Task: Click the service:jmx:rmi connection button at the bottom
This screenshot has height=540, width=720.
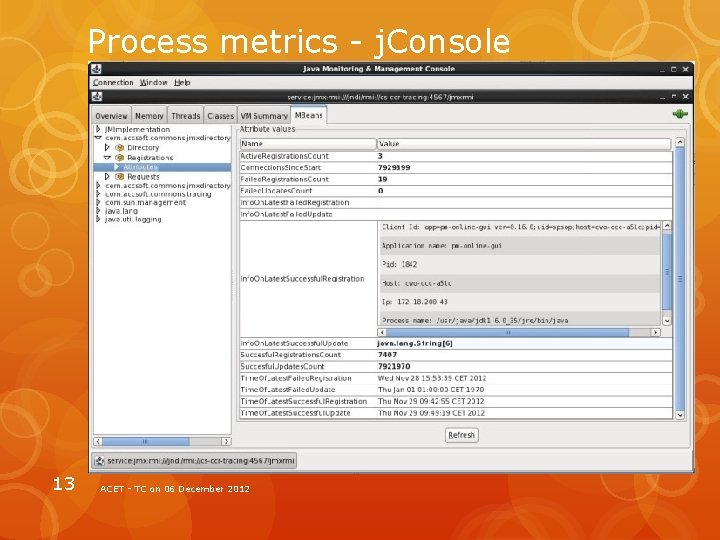Action: click(x=194, y=461)
